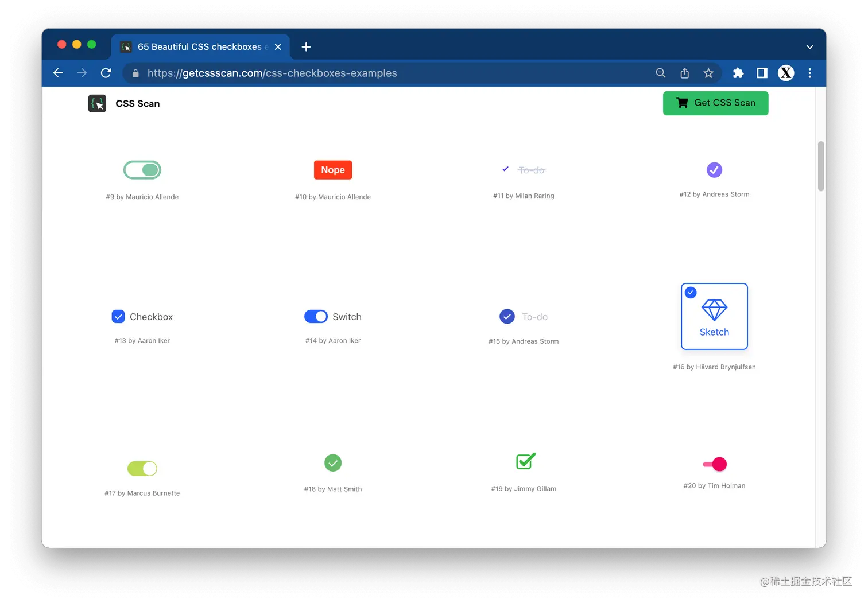Open the browser three-dot menu

pyautogui.click(x=810, y=73)
